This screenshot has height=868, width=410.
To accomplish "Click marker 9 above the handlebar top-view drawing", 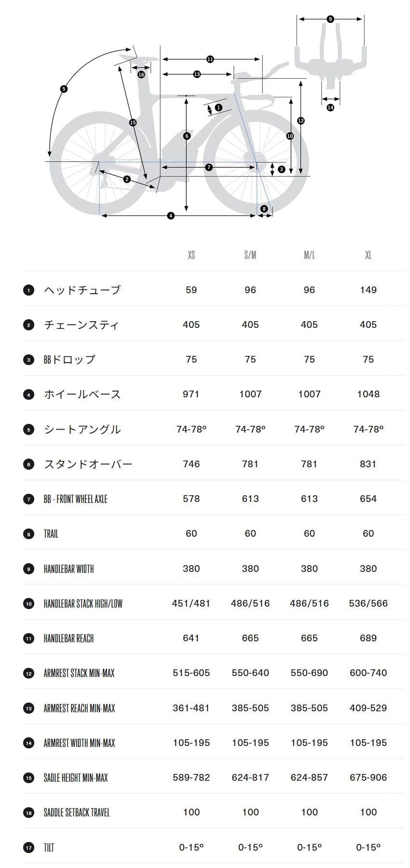I will pyautogui.click(x=330, y=19).
